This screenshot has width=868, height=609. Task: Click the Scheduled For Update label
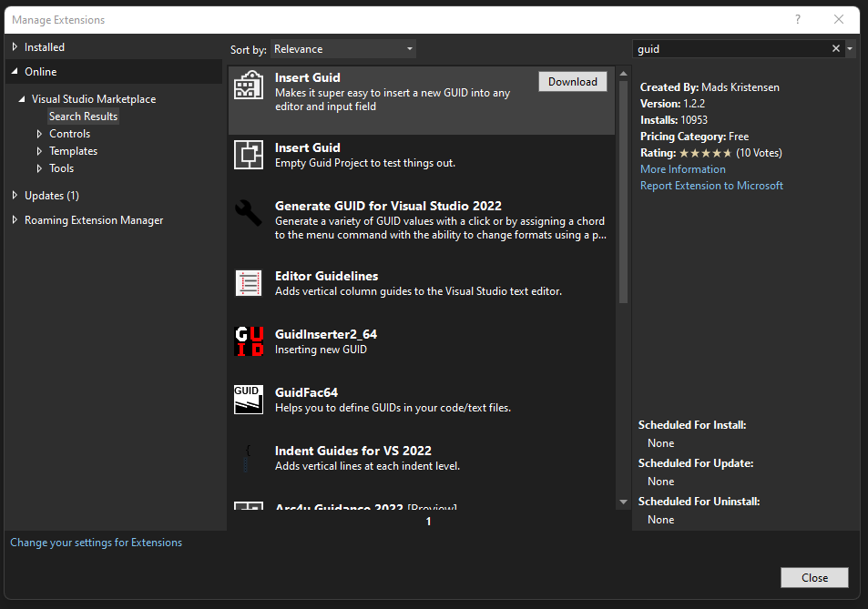(x=696, y=463)
